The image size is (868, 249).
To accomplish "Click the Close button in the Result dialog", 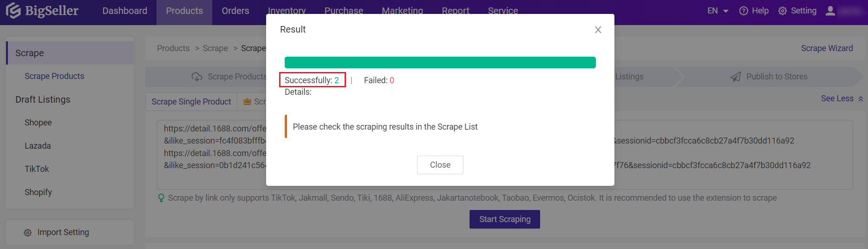I will tap(440, 165).
